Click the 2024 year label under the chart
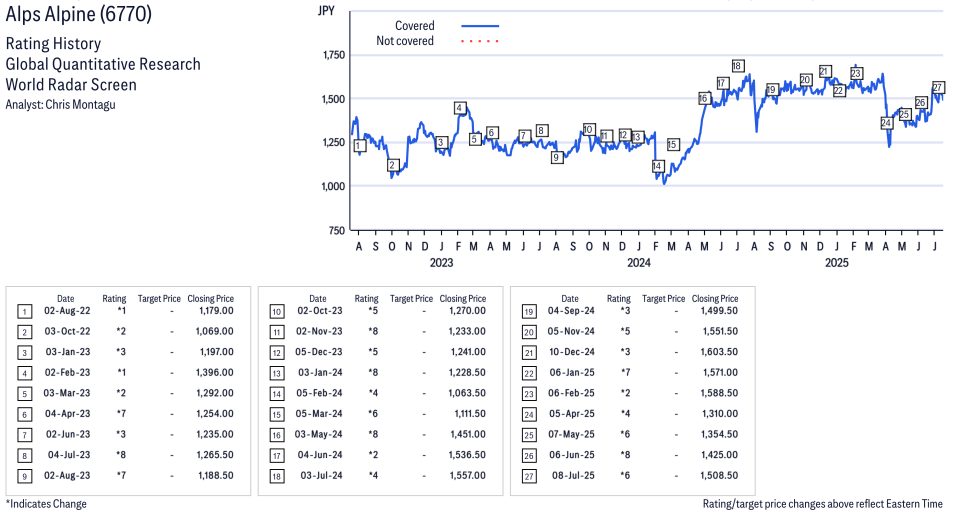This screenshot has height=510, width=954. [639, 262]
